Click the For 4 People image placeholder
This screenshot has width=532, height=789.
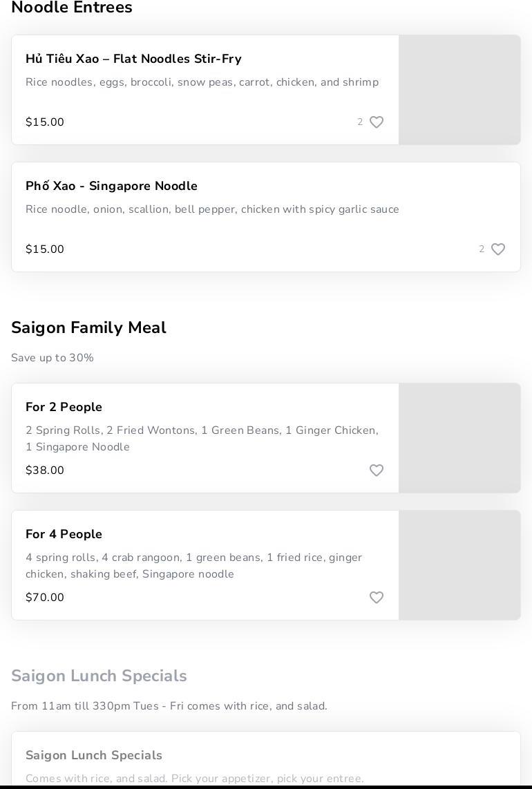[459, 565]
